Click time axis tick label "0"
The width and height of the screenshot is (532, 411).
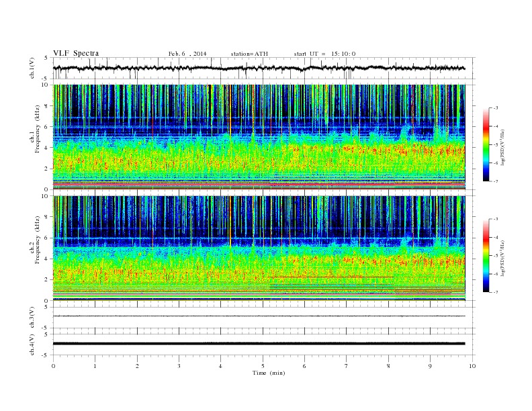click(x=53, y=366)
